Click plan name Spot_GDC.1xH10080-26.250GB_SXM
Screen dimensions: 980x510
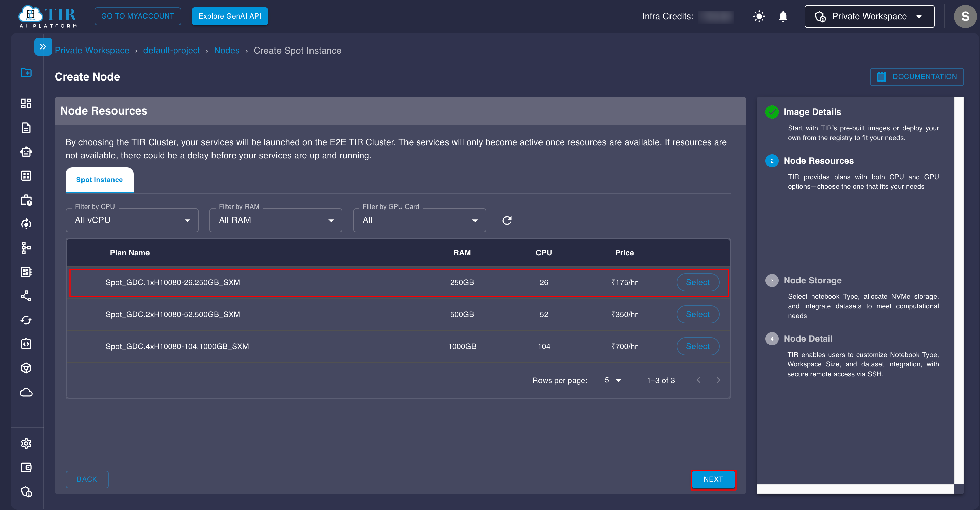[173, 282]
